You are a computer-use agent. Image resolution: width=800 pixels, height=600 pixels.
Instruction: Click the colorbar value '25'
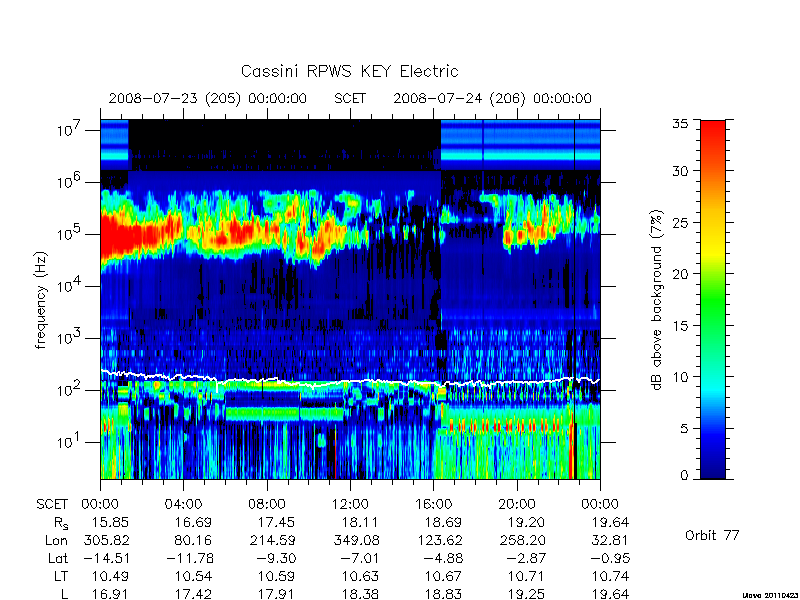[x=681, y=223]
